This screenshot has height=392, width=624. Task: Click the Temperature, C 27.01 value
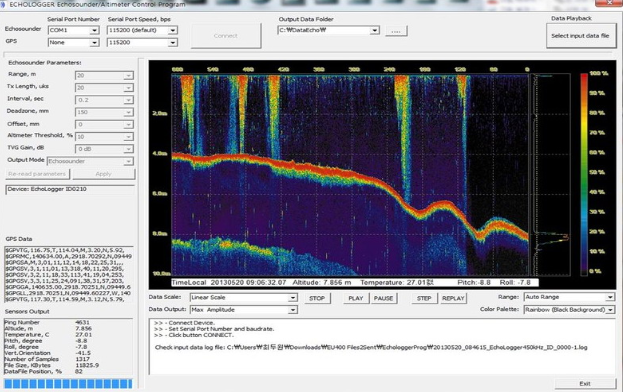[84, 335]
